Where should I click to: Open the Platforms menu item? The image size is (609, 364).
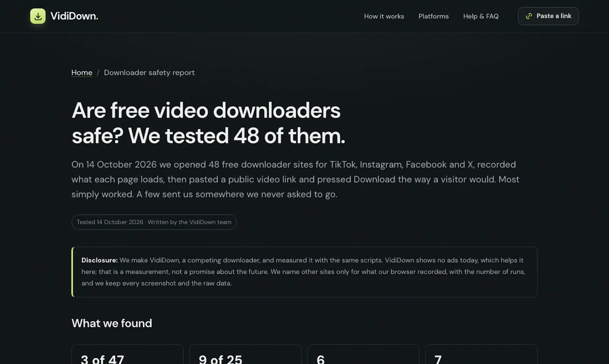[434, 16]
